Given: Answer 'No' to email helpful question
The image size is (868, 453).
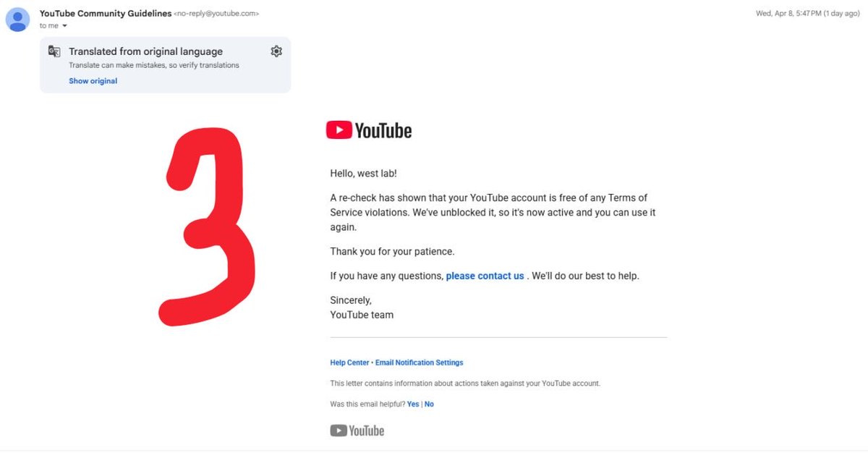Looking at the screenshot, I should click(429, 405).
